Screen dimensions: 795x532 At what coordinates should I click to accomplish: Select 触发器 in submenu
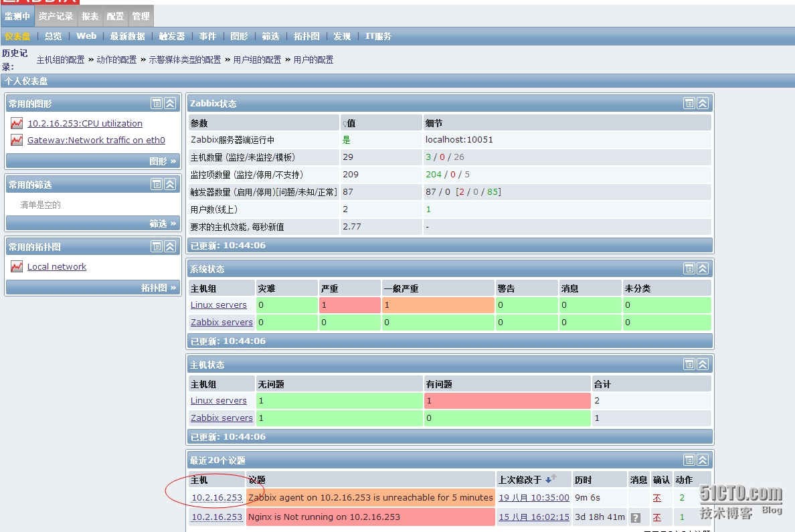point(172,36)
